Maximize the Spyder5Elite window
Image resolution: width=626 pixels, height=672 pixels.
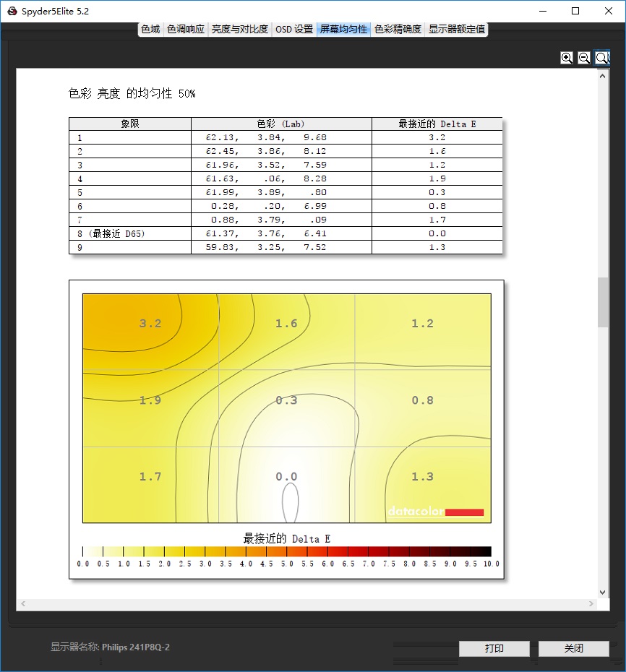(575, 11)
